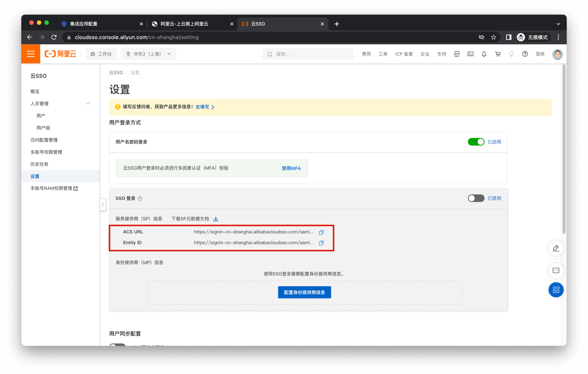Click the 禁用MFA link

coord(291,168)
